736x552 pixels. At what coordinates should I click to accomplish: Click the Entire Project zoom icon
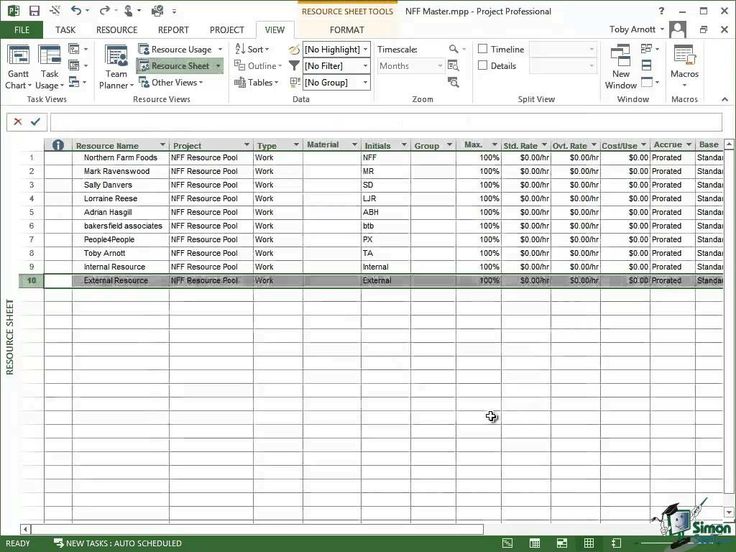coord(453,66)
